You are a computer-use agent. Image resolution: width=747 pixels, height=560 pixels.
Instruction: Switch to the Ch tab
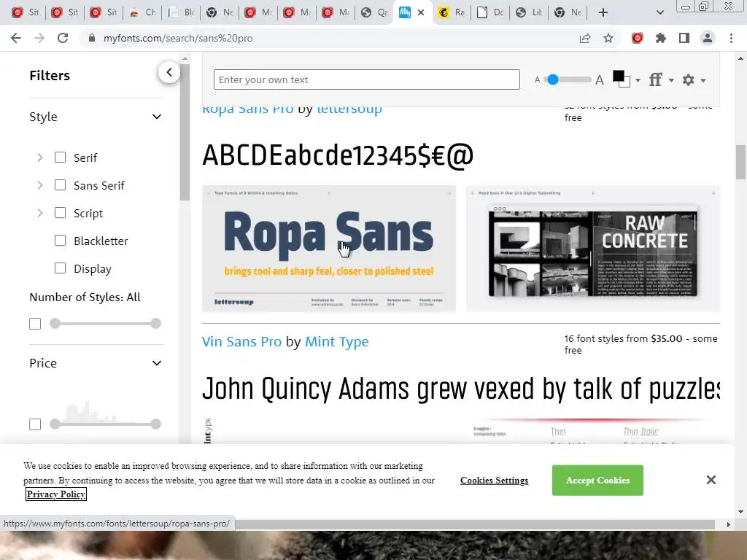point(142,12)
